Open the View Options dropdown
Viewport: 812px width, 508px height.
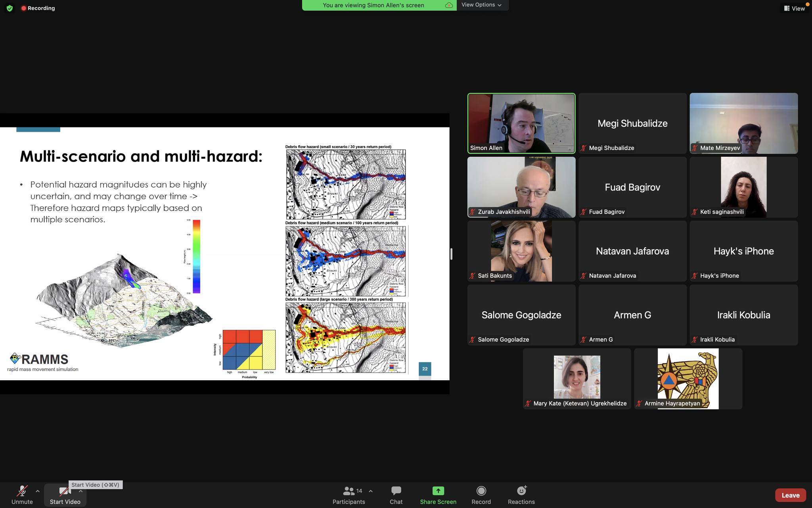point(481,5)
